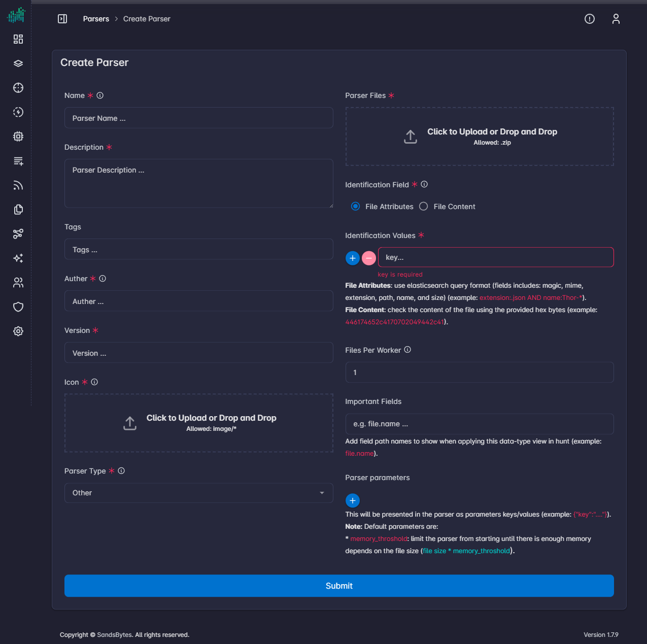Open the user profile icon in header
Viewport: 647px width, 644px height.
point(616,19)
